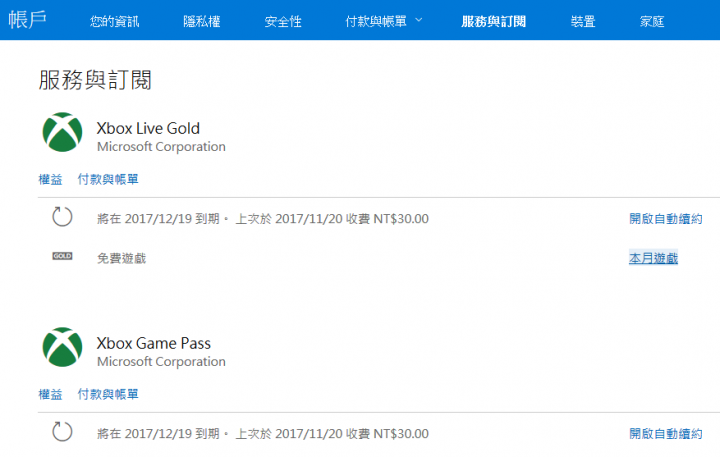Expand the 付款與帳單 dropdown chevron in nav bar
The width and height of the screenshot is (720, 457).
[419, 20]
